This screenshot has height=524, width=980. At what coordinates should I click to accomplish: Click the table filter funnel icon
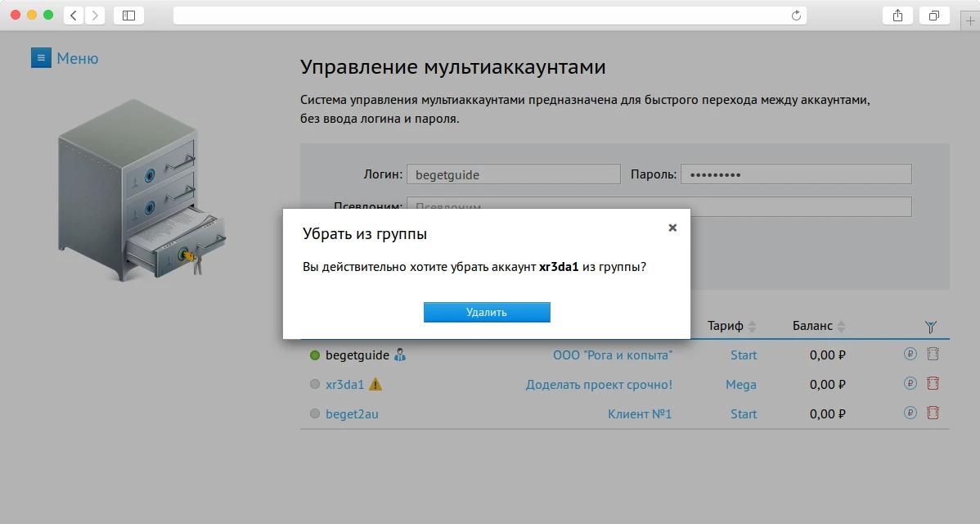(930, 327)
